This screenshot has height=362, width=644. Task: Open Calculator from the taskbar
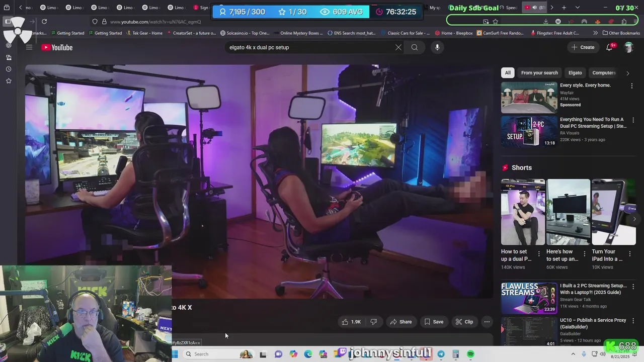(x=455, y=354)
